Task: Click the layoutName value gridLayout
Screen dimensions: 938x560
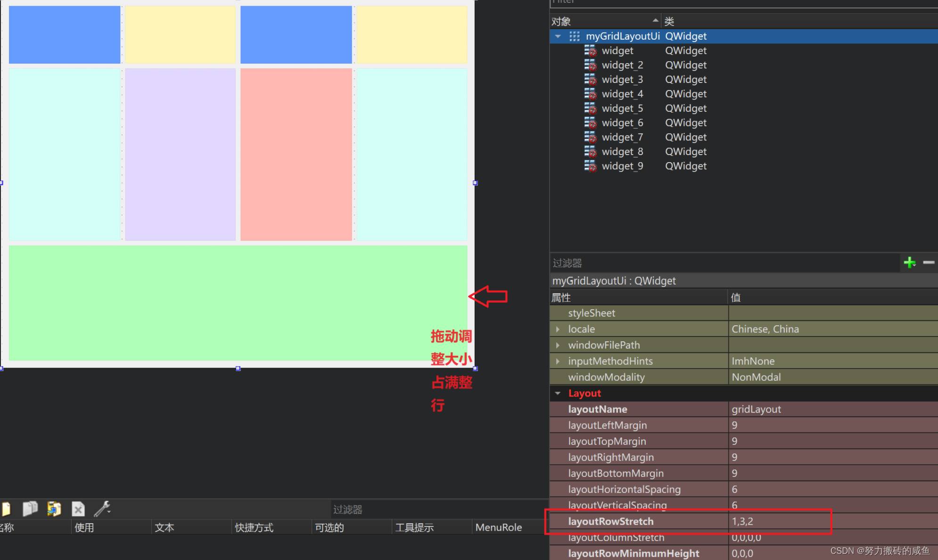Action: coord(756,409)
